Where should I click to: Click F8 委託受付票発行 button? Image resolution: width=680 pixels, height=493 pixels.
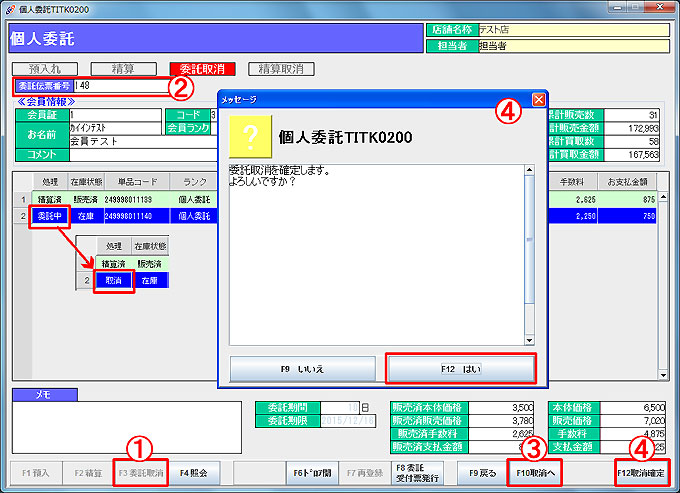coord(417,473)
